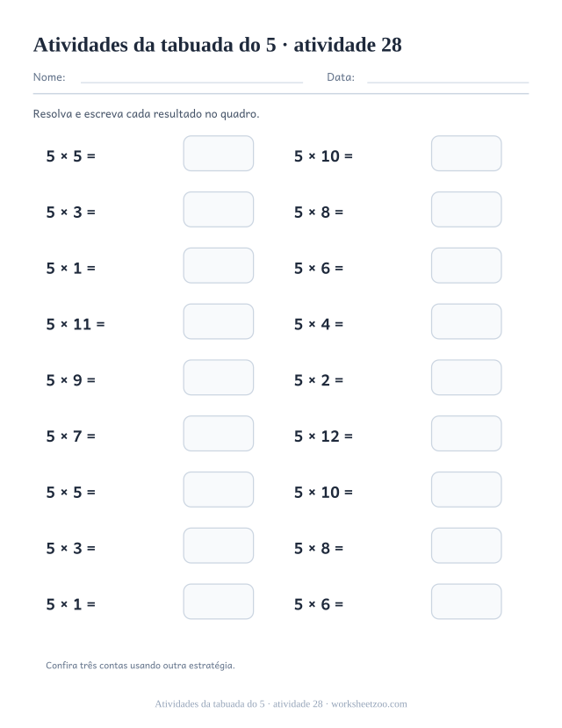Click the '5 × 12 =' problem text
Viewport: 562px width, 728px height.
click(x=323, y=436)
